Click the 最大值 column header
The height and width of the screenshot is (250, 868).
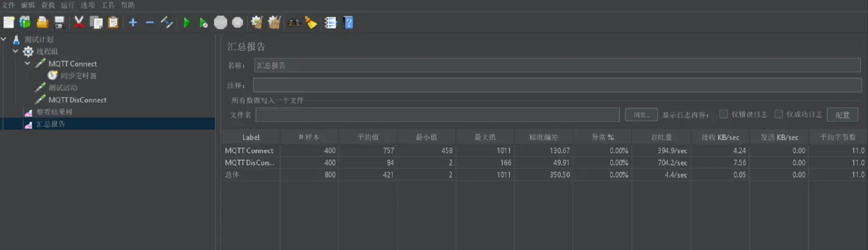click(485, 137)
